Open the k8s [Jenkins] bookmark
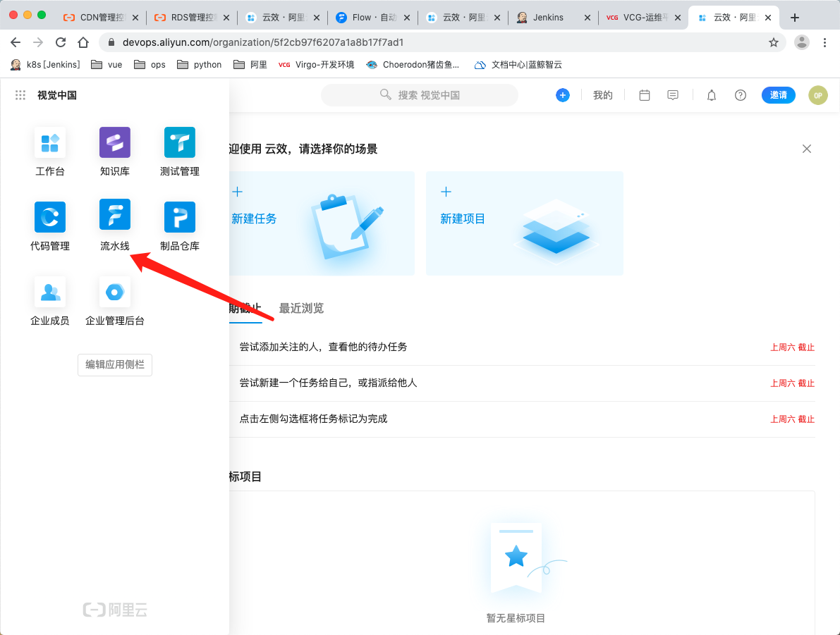 click(46, 65)
